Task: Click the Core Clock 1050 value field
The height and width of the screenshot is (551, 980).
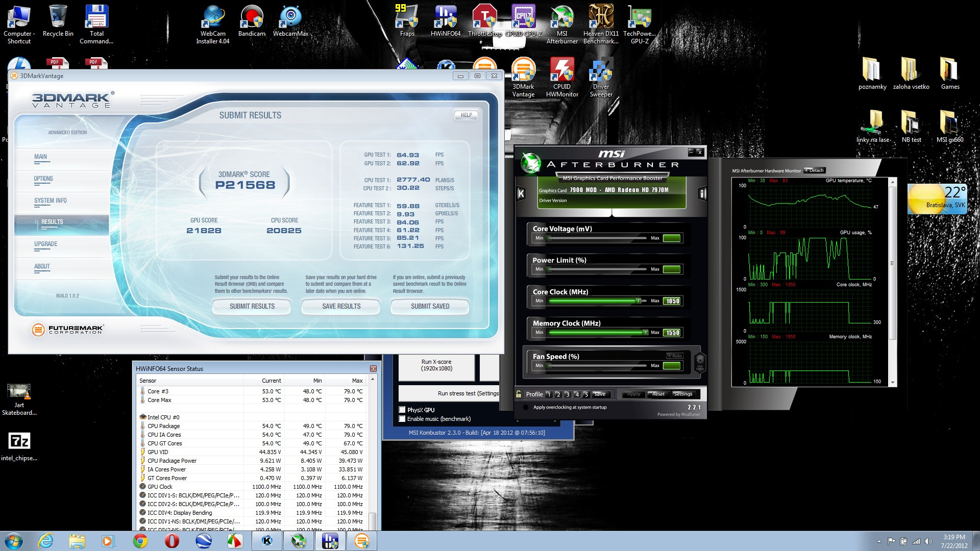Action: [x=672, y=301]
